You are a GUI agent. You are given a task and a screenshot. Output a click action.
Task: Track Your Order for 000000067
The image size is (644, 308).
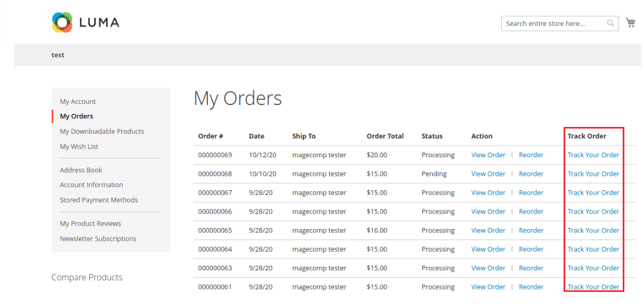593,193
